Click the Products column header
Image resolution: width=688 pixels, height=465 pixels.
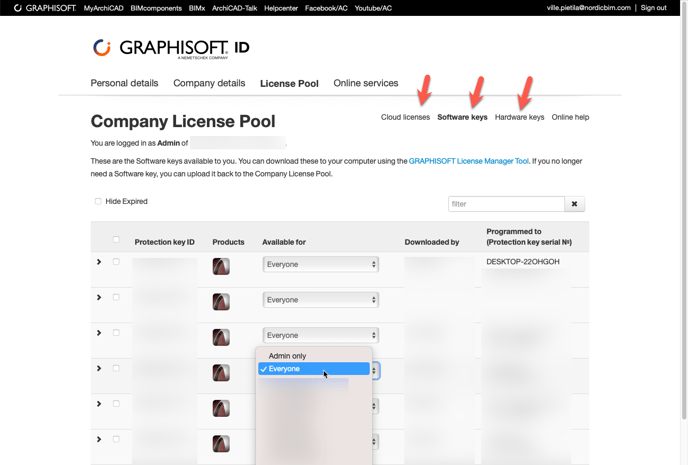[228, 242]
